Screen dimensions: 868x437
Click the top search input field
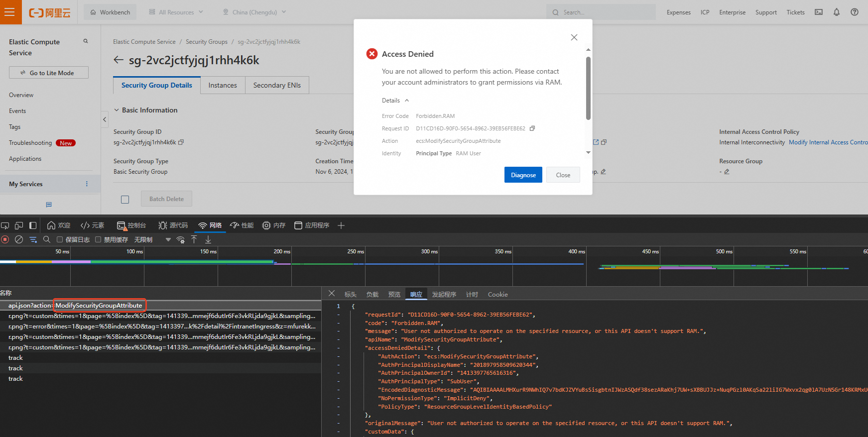[601, 12]
